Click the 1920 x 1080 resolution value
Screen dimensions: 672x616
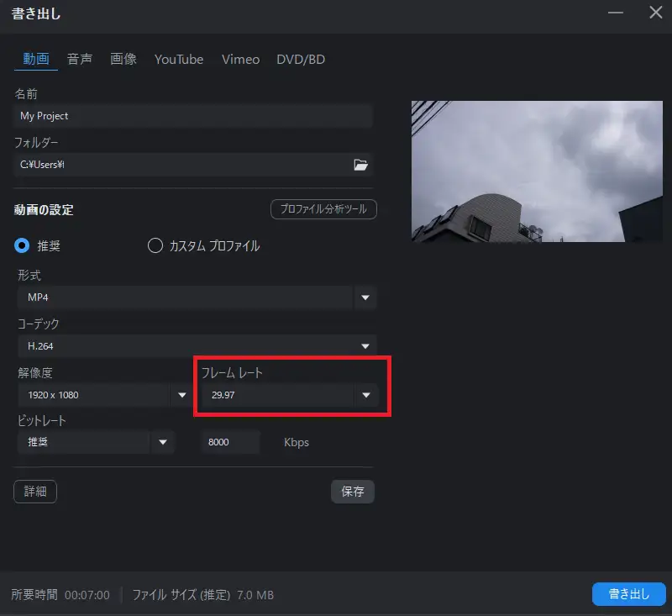(53, 395)
